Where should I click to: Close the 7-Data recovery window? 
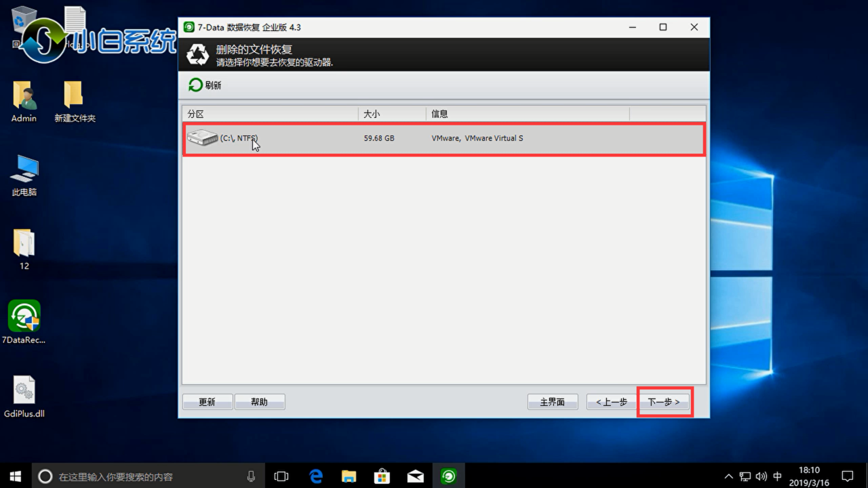[x=694, y=27]
